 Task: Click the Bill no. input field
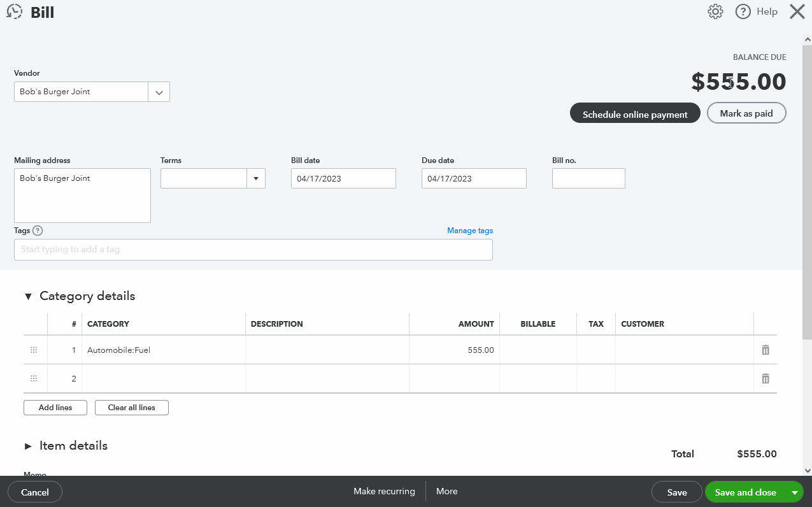click(588, 178)
